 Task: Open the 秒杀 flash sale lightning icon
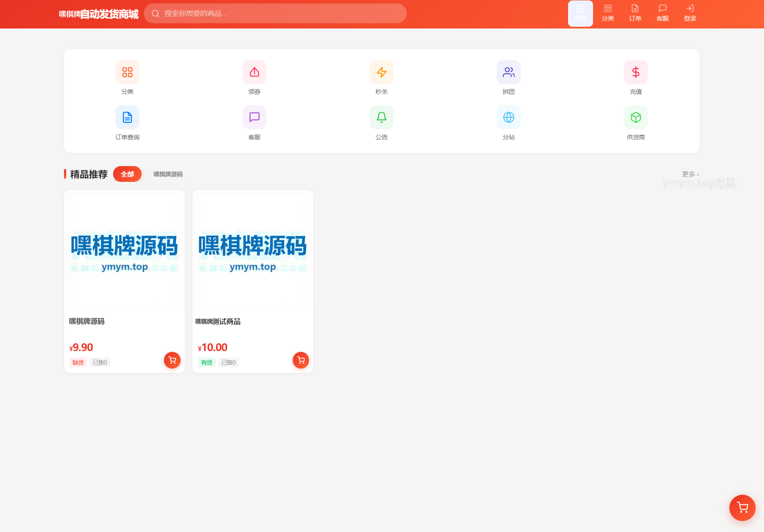[x=381, y=72]
